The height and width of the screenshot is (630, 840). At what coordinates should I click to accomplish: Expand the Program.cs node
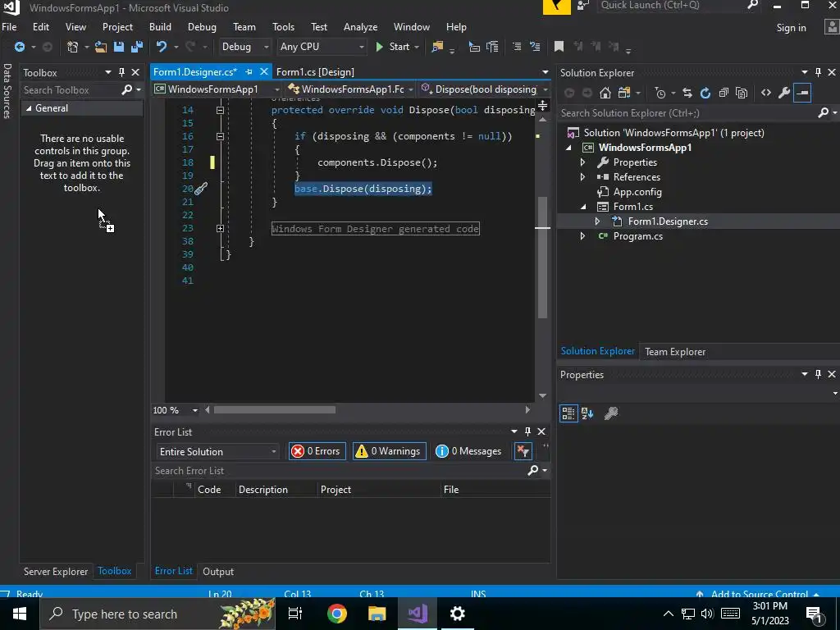tap(583, 236)
